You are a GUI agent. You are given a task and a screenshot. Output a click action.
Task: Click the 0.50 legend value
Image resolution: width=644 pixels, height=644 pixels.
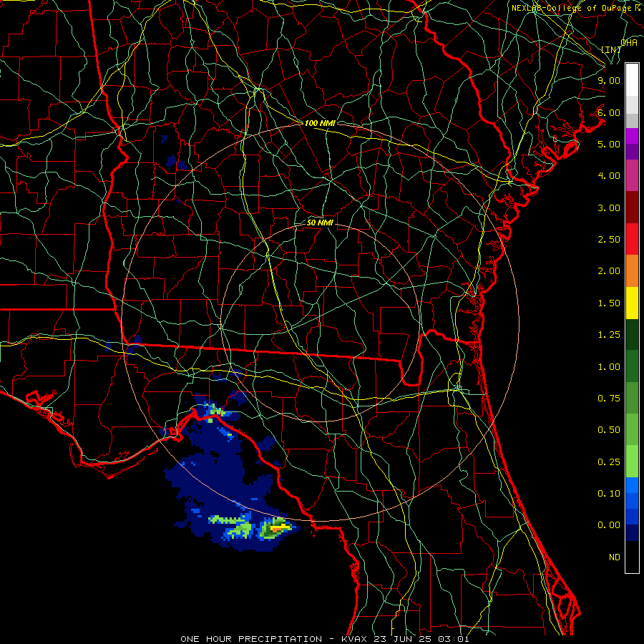[x=609, y=430]
